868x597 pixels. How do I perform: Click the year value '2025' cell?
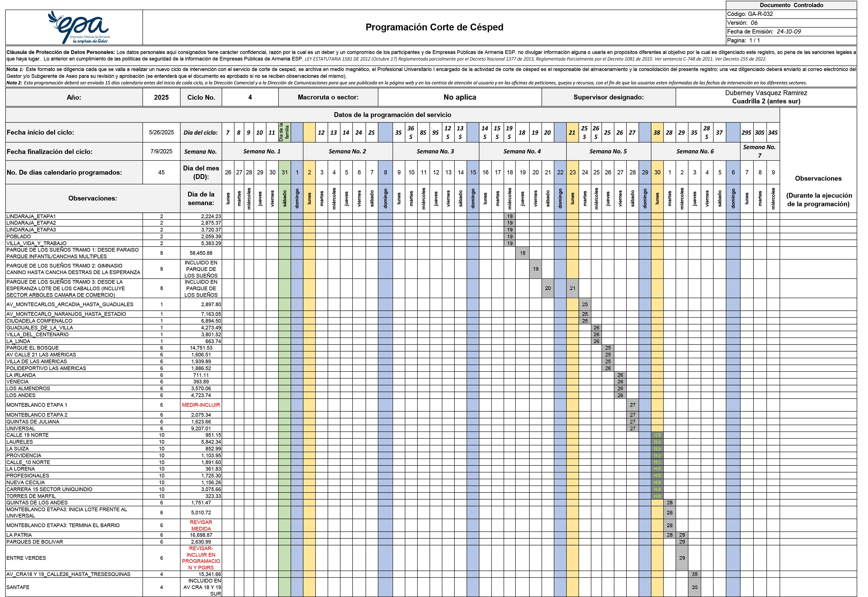click(162, 97)
